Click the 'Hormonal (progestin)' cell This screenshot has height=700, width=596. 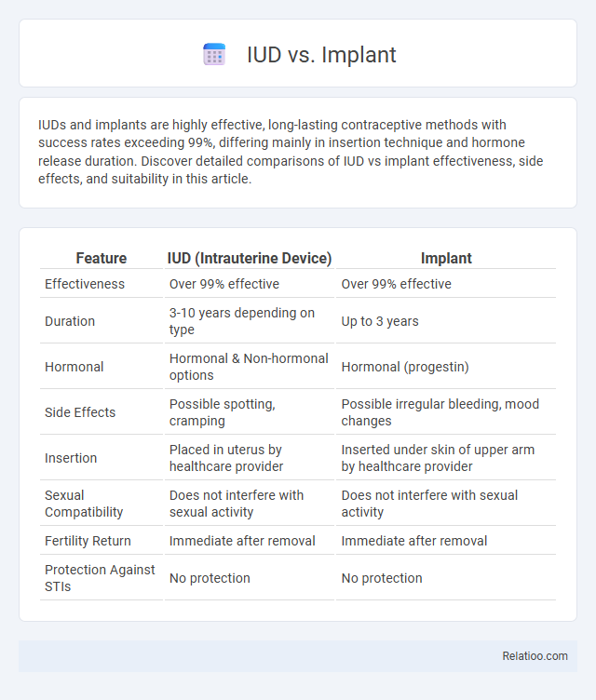405,367
